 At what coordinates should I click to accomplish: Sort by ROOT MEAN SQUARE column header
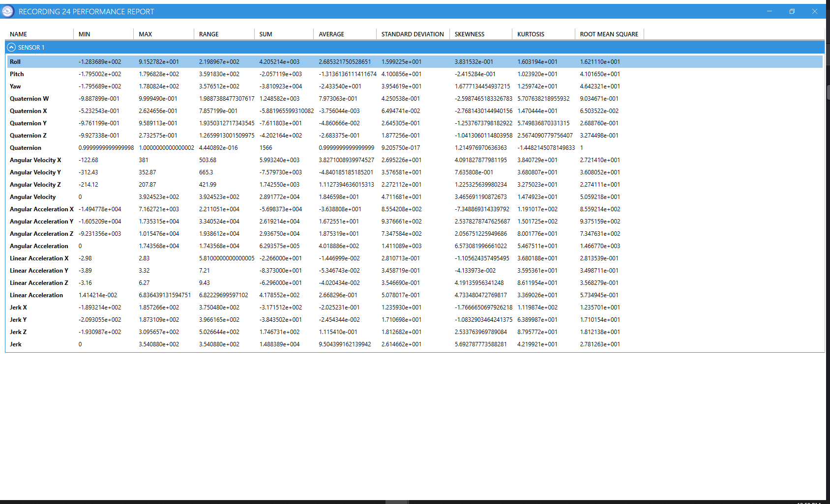(x=609, y=34)
